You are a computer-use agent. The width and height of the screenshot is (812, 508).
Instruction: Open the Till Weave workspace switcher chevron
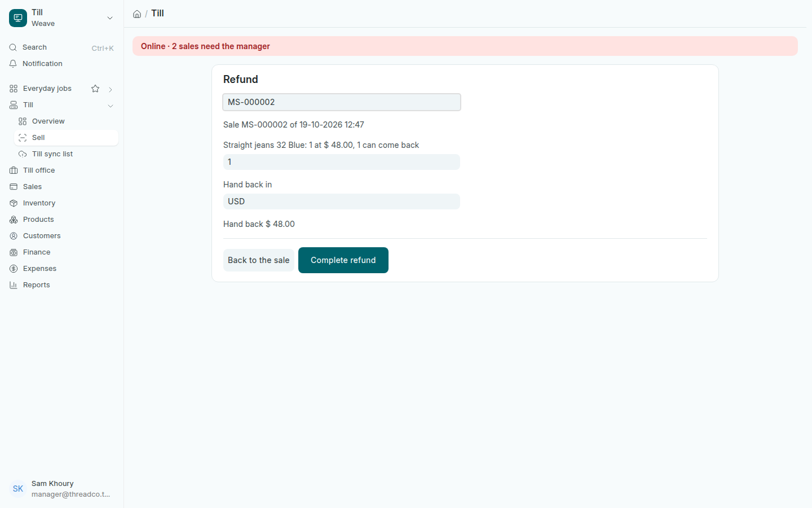tap(110, 18)
